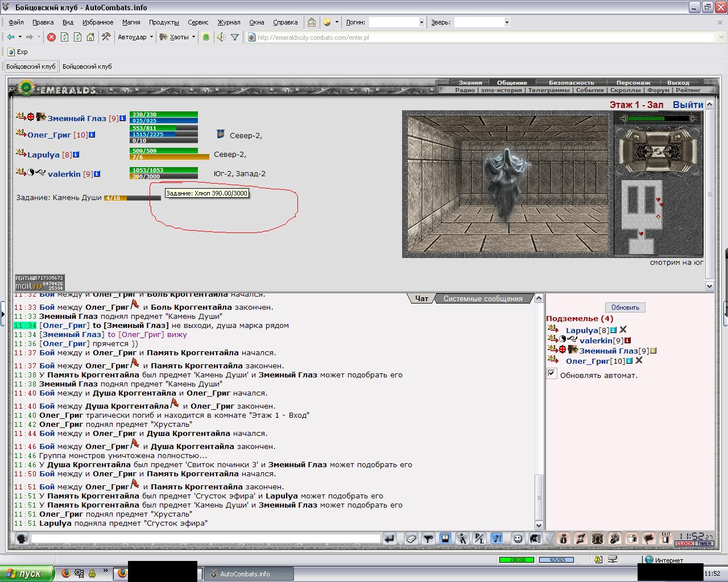Click the Выйти link

pyautogui.click(x=688, y=105)
